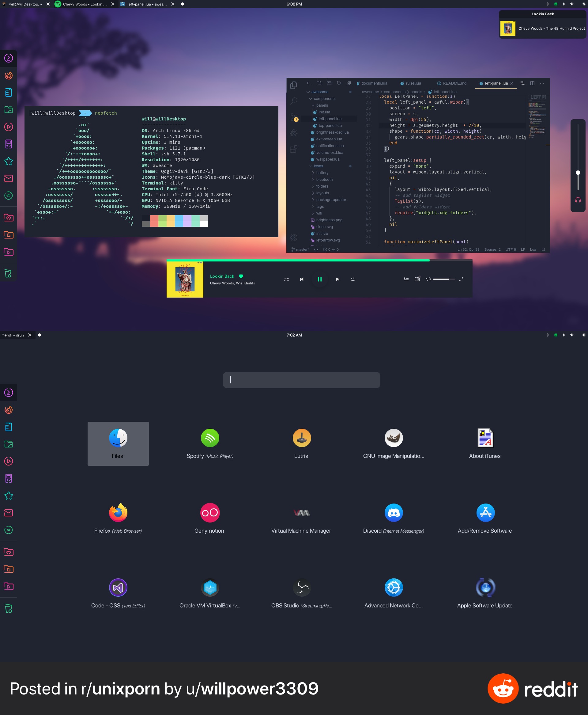Mute the Spotify player volume speaker icon
Screen dimensions: 588x715
(428, 279)
